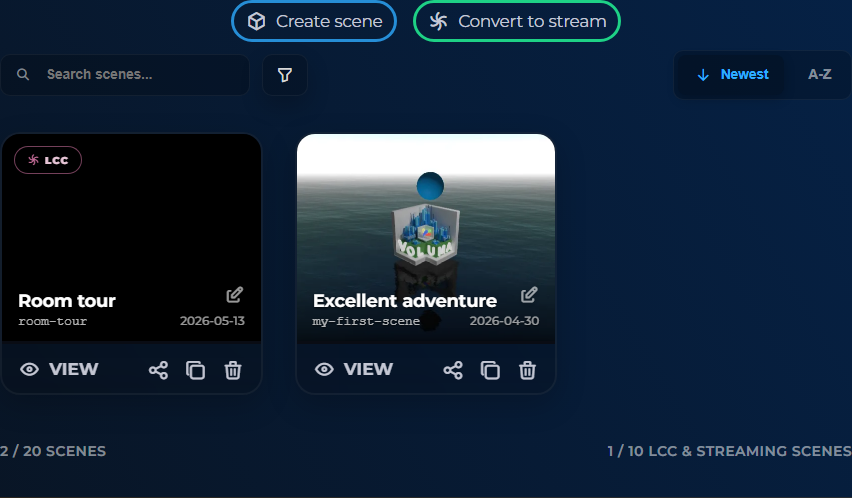Click Create scene button
Viewport: 852px width, 498px height.
coord(314,21)
